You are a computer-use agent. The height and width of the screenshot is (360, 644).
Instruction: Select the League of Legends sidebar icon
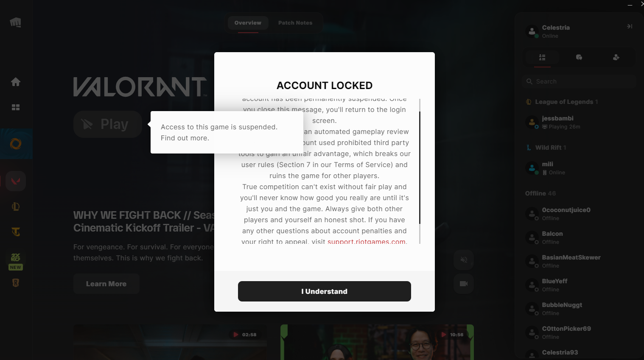16,207
